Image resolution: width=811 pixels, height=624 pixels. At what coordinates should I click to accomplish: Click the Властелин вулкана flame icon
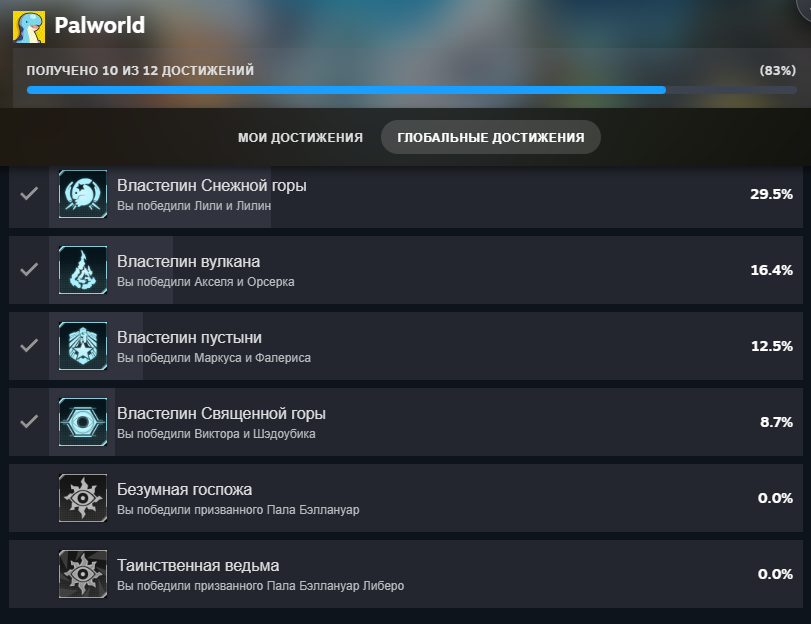tap(83, 270)
